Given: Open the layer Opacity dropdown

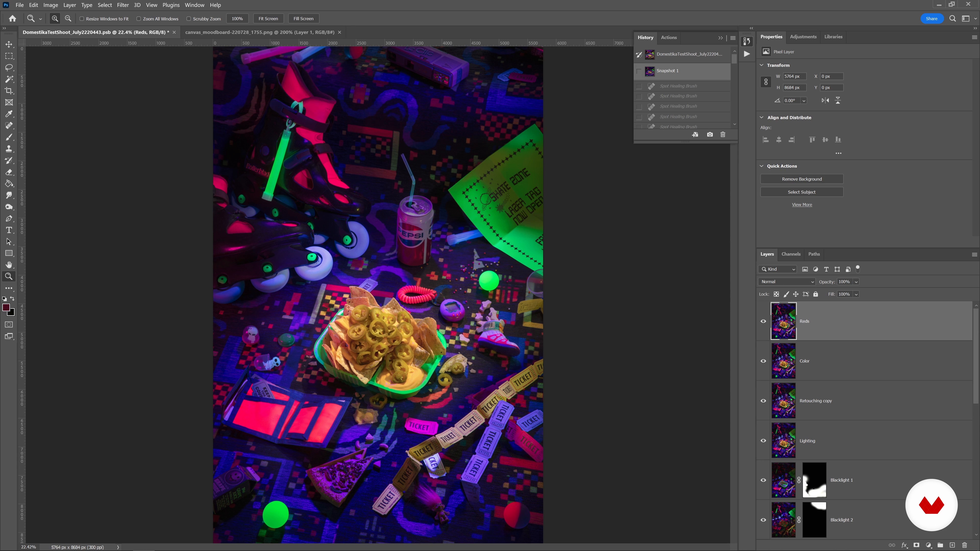Looking at the screenshot, I should click(856, 282).
